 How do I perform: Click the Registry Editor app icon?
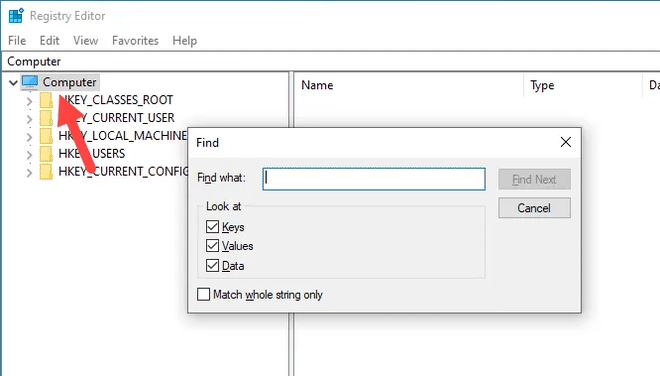pyautogui.click(x=16, y=16)
